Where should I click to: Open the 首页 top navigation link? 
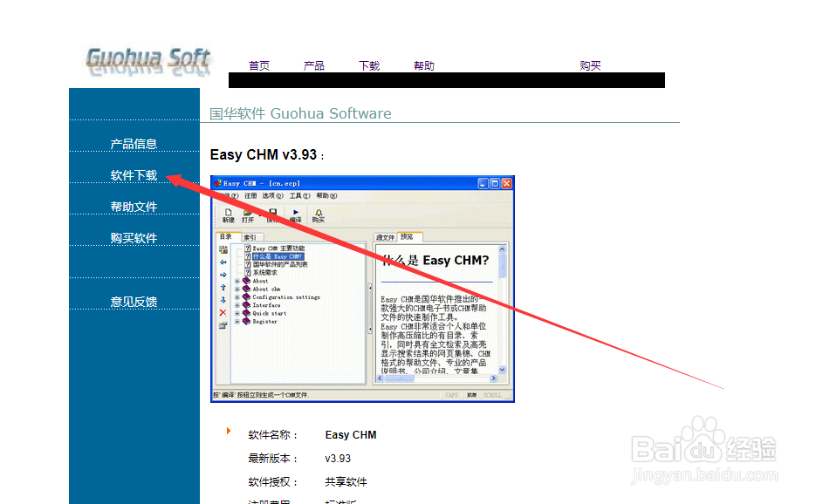[258, 65]
